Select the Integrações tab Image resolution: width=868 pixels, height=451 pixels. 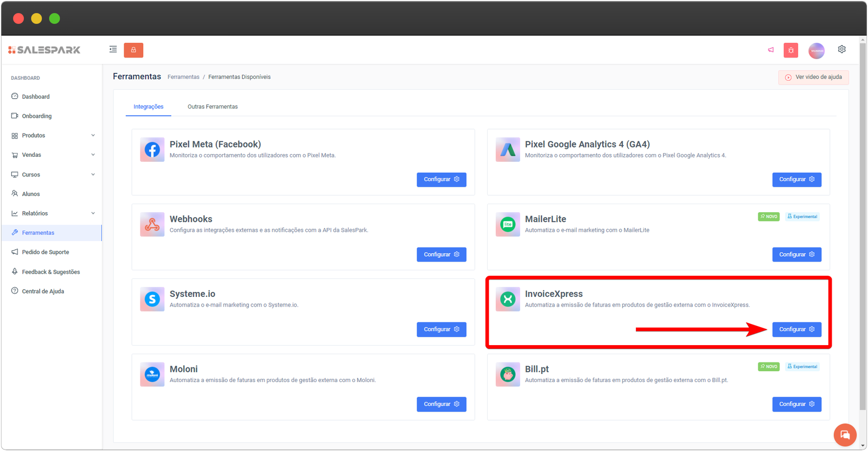[x=148, y=107]
